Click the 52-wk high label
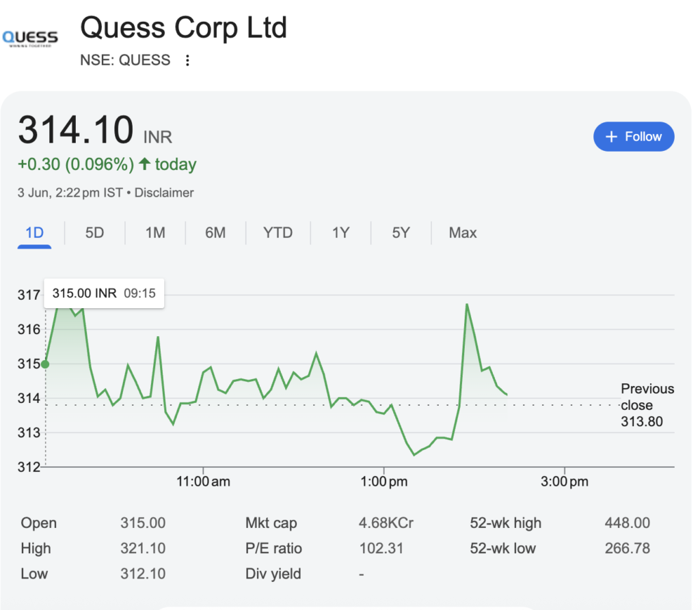Viewport: 700px width, 610px height. 505,523
